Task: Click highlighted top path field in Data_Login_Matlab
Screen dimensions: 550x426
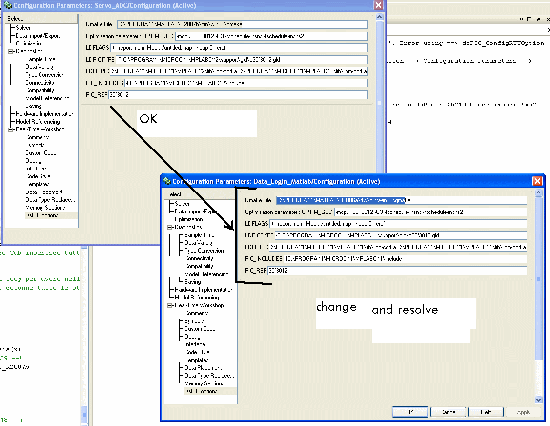Action: pyautogui.click(x=401, y=200)
